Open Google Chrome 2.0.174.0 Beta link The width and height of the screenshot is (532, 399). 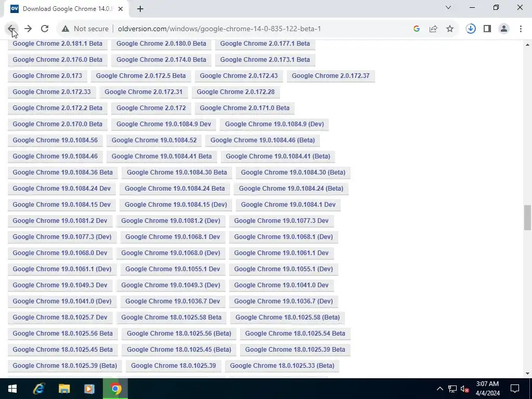(x=161, y=60)
